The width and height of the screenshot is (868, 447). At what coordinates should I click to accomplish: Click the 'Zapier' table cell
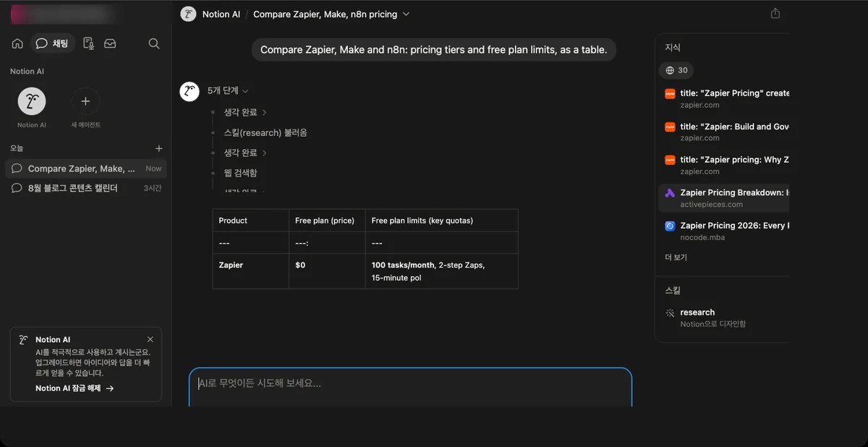pyautogui.click(x=250, y=271)
